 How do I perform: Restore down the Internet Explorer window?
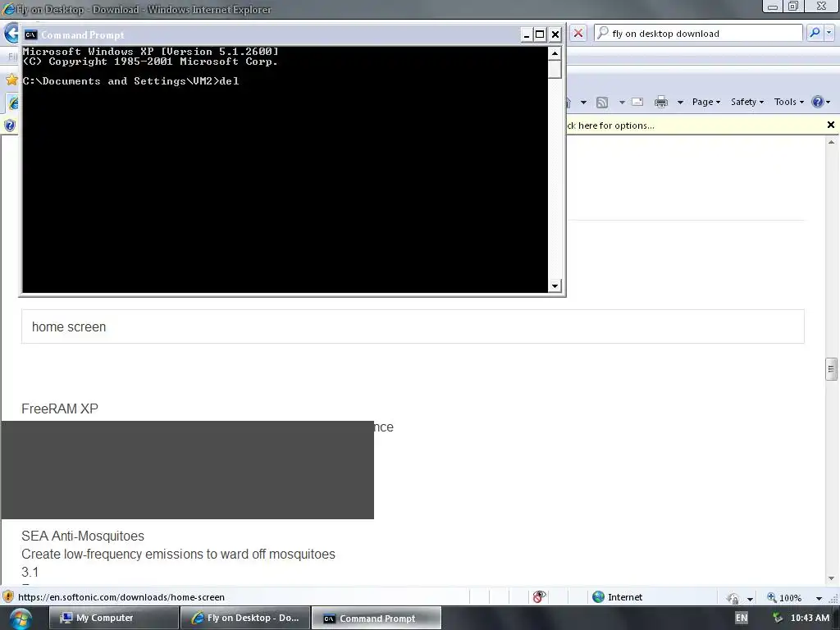(793, 6)
